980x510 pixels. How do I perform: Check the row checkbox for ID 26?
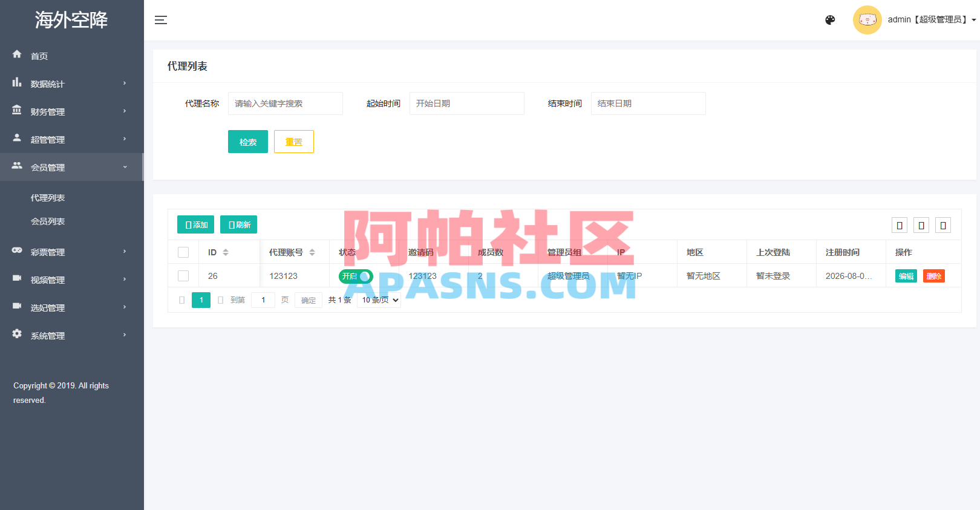(183, 276)
